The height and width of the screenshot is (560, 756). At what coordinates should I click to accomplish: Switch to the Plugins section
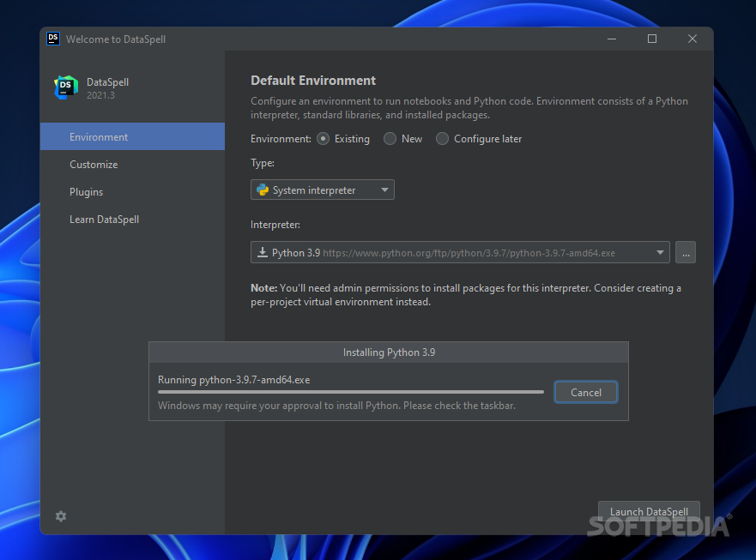pyautogui.click(x=133, y=192)
